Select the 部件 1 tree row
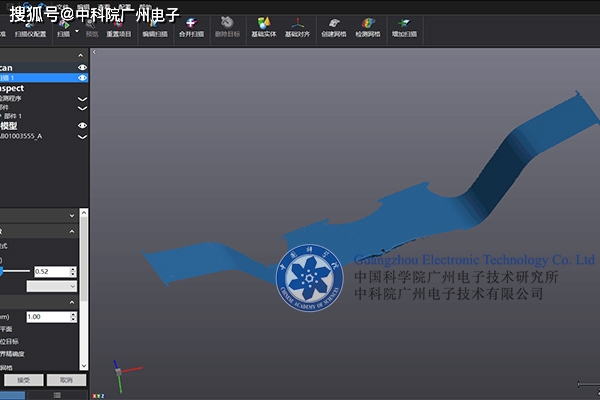Viewport: 600px width, 400px height. 13,116
